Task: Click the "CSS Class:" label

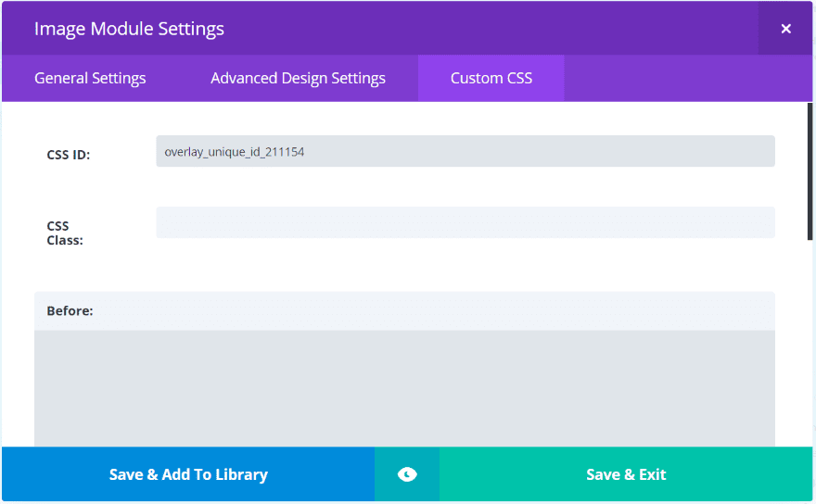Action: pos(65,233)
